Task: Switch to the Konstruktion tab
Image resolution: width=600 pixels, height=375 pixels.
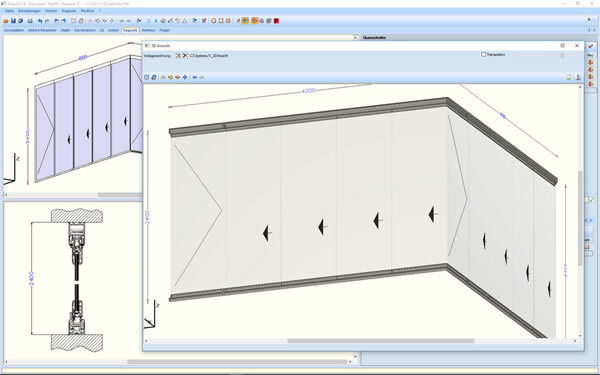Action: coord(85,30)
